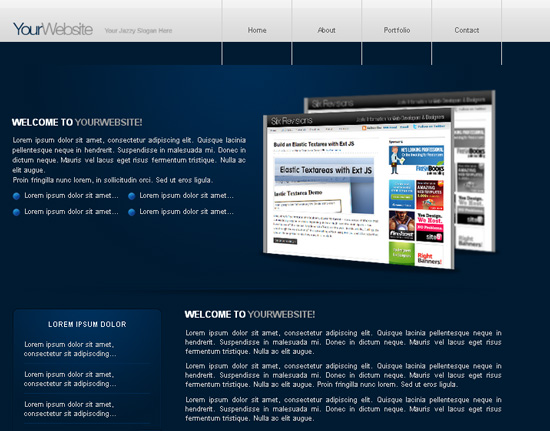550x431 pixels.
Task: Click the Elastic Textareas article image
Action: pos(324,185)
